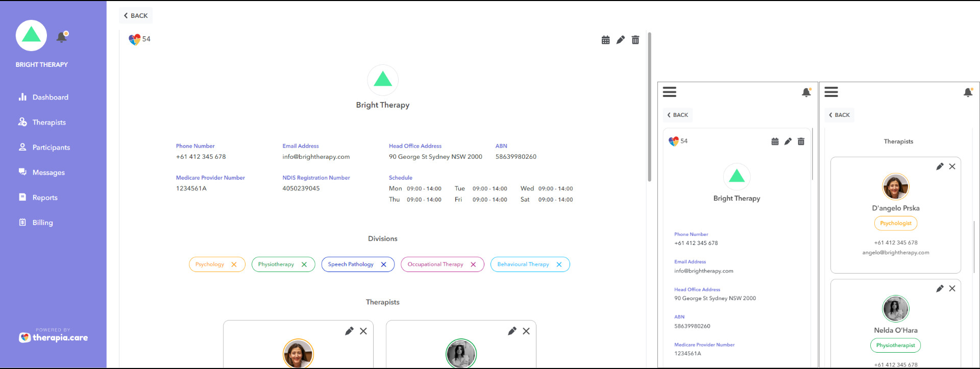Remove the Speech Pathology division tag
The height and width of the screenshot is (369, 980).
[384, 264]
